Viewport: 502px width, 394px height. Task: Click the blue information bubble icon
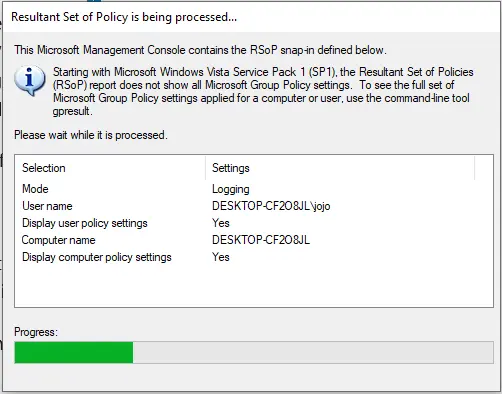[30, 81]
